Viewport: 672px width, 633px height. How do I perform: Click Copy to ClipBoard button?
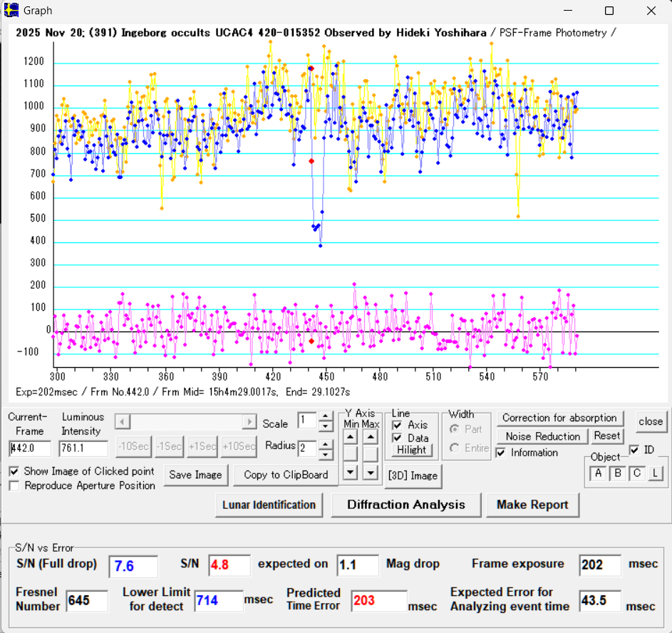(286, 475)
